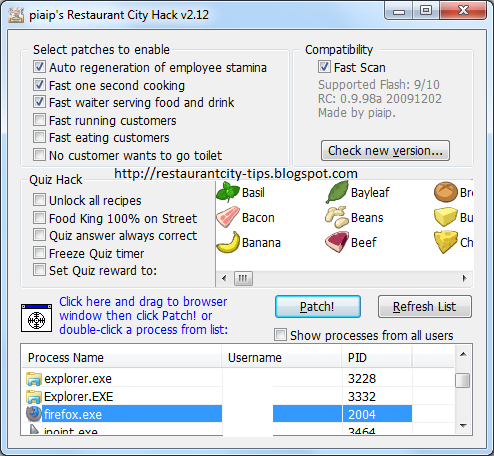This screenshot has width=494, height=456.
Task: Select the cheese ingredient icon
Action: coord(446,242)
